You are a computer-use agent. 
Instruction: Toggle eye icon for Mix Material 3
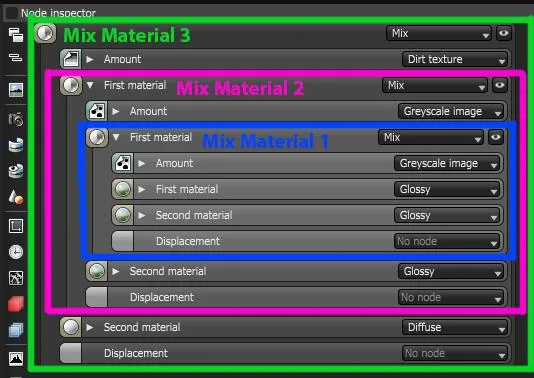click(504, 33)
